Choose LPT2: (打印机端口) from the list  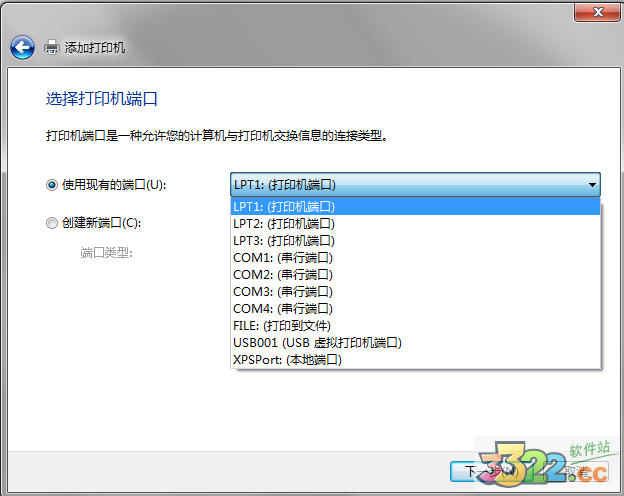415,224
